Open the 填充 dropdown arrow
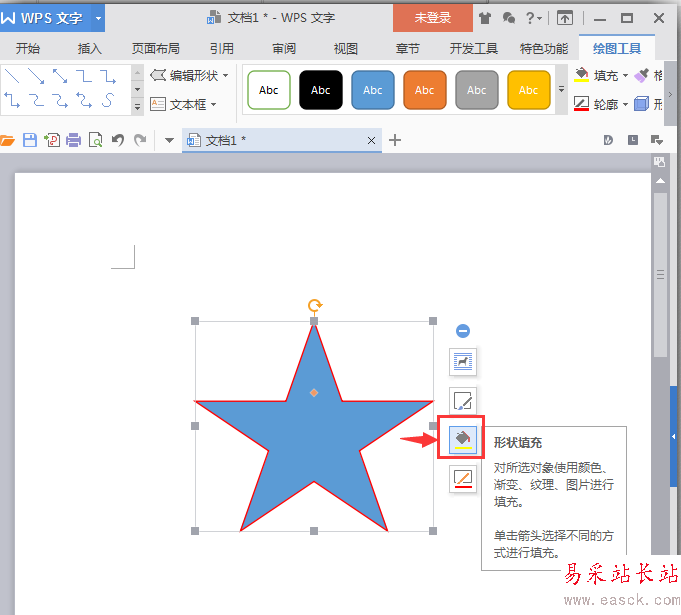The width and height of the screenshot is (681, 615). point(625,76)
